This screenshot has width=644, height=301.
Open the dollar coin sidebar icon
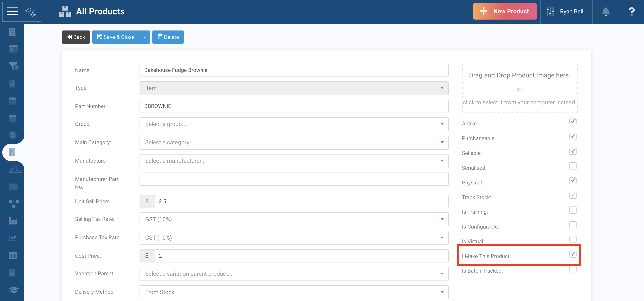point(12,135)
